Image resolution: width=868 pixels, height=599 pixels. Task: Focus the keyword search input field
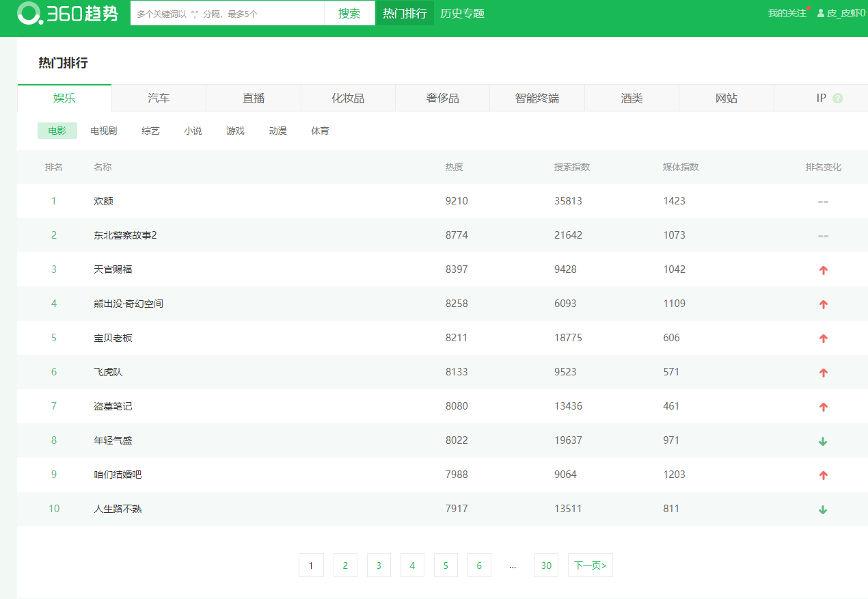click(x=227, y=13)
